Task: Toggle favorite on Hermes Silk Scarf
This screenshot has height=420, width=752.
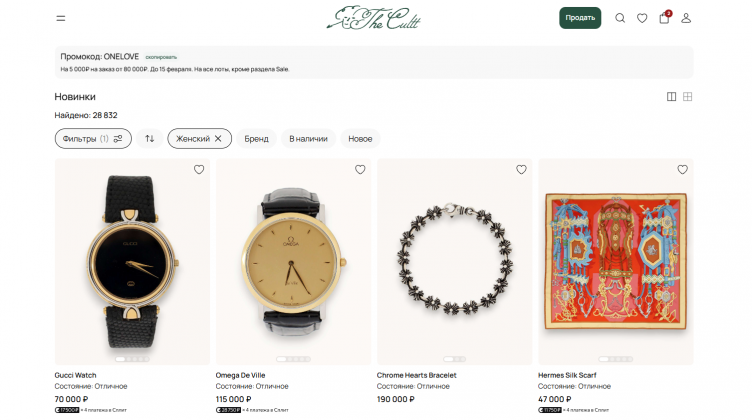Action: coord(682,170)
